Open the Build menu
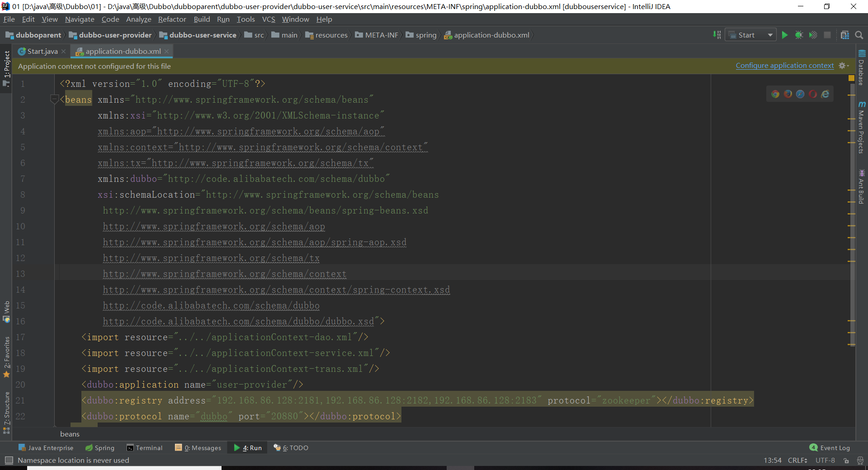 pyautogui.click(x=202, y=19)
